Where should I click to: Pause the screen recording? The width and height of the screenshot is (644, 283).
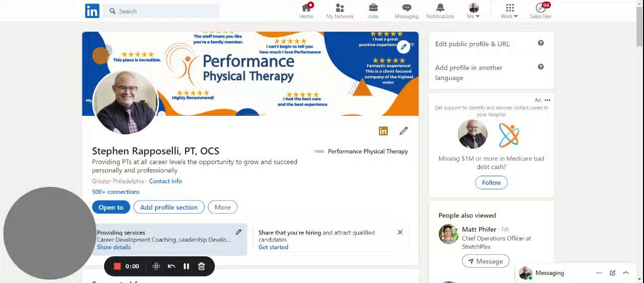click(x=186, y=266)
